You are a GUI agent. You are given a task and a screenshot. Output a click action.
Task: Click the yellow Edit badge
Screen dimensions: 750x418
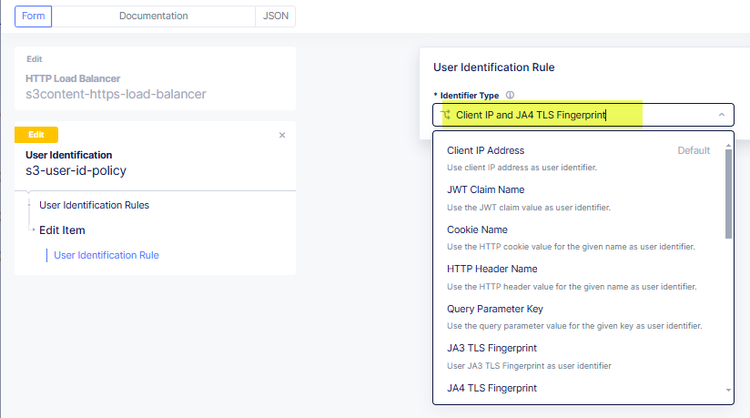tap(37, 135)
